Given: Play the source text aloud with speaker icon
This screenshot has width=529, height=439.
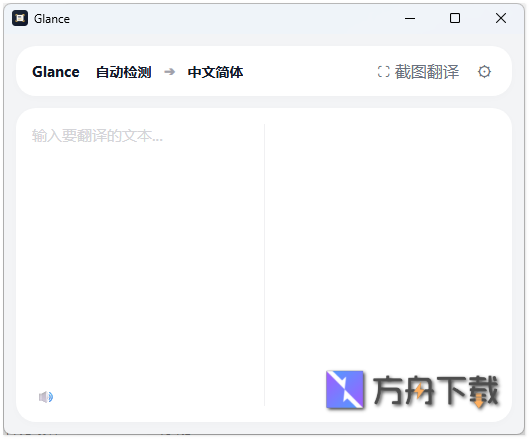Looking at the screenshot, I should click(x=46, y=397).
